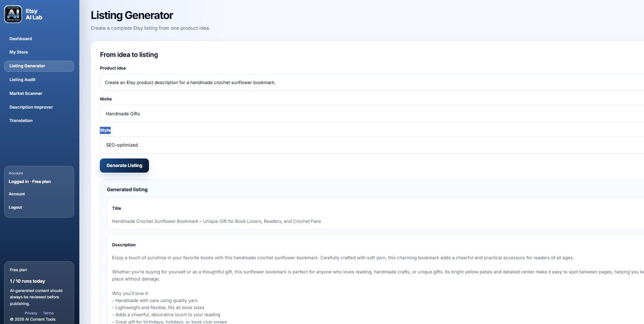Click 'Adds a cheerful, decorative touch' bullet

click(166, 315)
